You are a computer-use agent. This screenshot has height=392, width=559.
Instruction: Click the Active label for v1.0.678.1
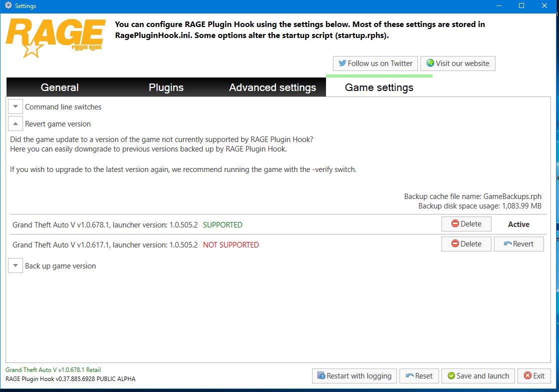(x=518, y=224)
